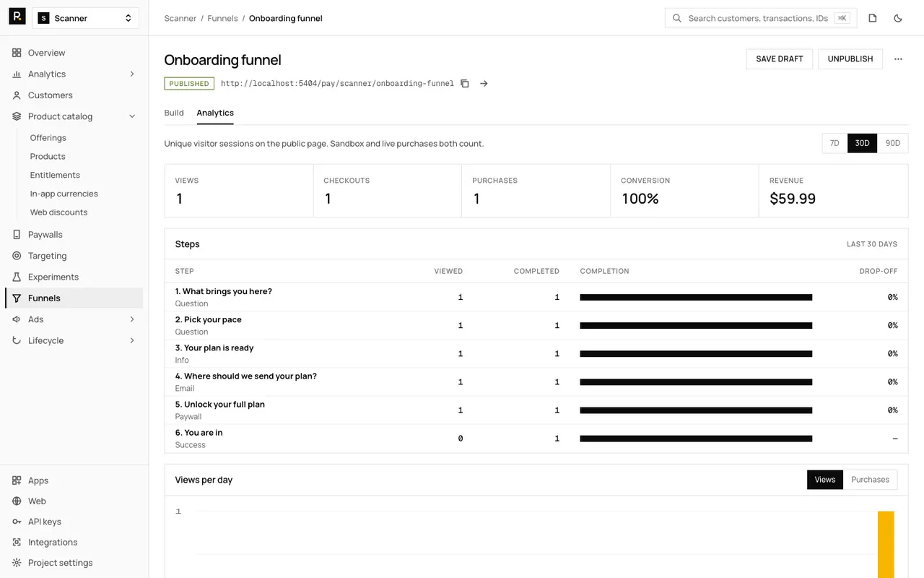The height and width of the screenshot is (578, 924).
Task: Click the Web globe icon
Action: 17,501
